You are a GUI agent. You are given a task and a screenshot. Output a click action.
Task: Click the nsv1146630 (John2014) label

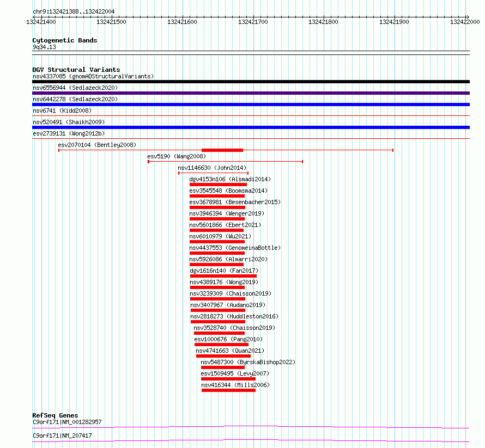click(212, 168)
